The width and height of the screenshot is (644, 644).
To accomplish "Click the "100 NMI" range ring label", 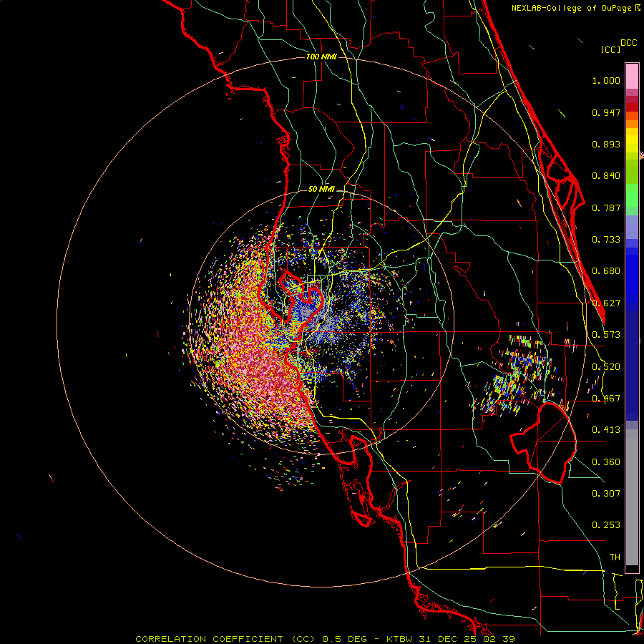I will pos(321,57).
